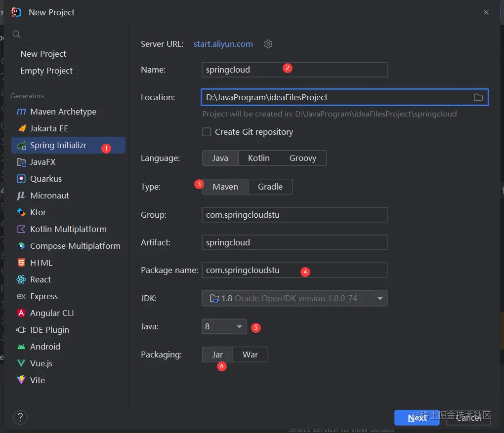
Task: Click the Cancel button
Action: (468, 418)
